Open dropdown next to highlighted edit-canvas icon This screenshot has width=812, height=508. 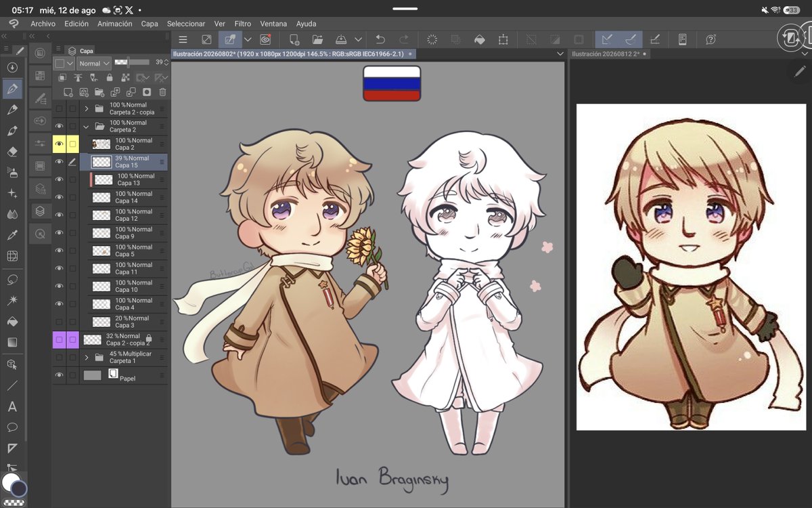pyautogui.click(x=248, y=40)
